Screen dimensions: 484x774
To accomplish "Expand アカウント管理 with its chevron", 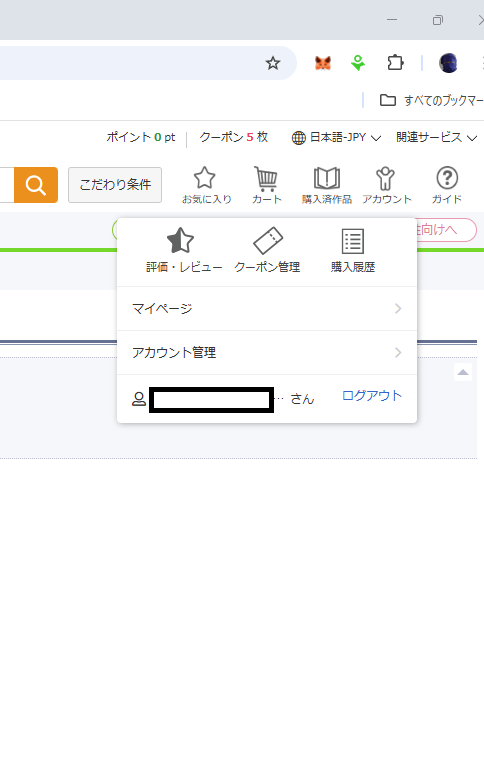I will (398, 352).
